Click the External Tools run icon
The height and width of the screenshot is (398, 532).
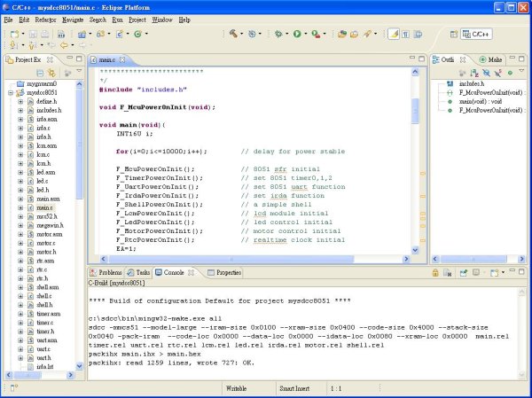316,34
